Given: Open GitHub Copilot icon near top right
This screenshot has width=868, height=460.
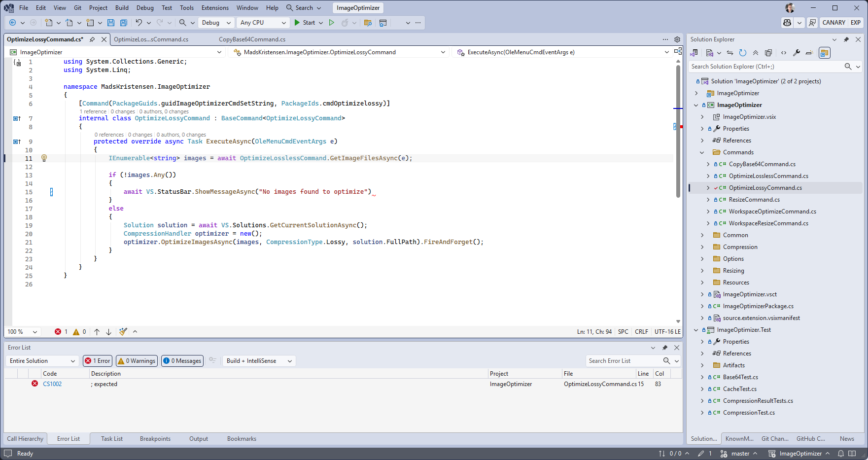Looking at the screenshot, I should pos(787,23).
